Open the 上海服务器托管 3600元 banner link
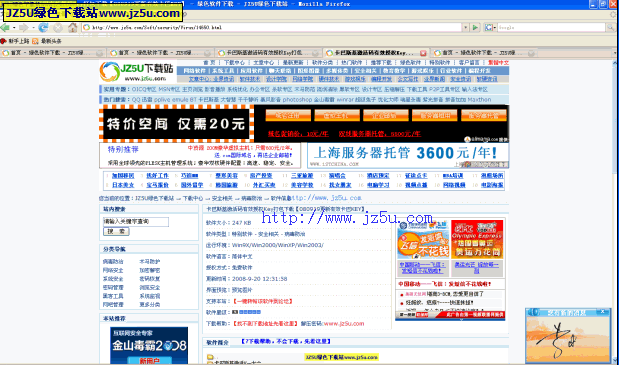The image size is (619, 365). tap(408, 155)
